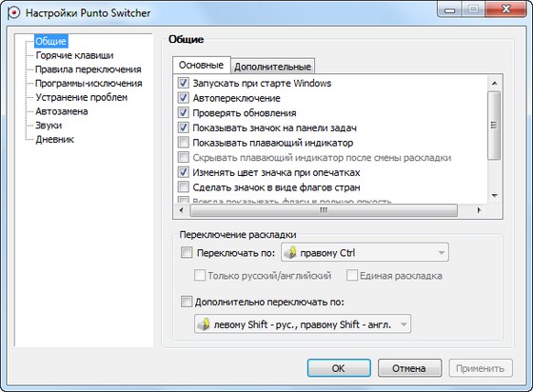This screenshot has height=392, width=533.
Task: Click the keyboard icon beside правому Ctrl
Action: pos(290,252)
